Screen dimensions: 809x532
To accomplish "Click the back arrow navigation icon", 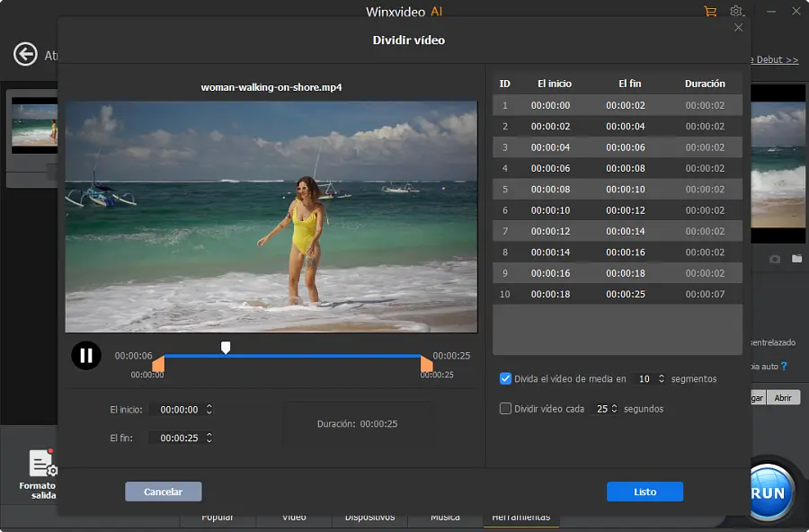I will click(24, 55).
